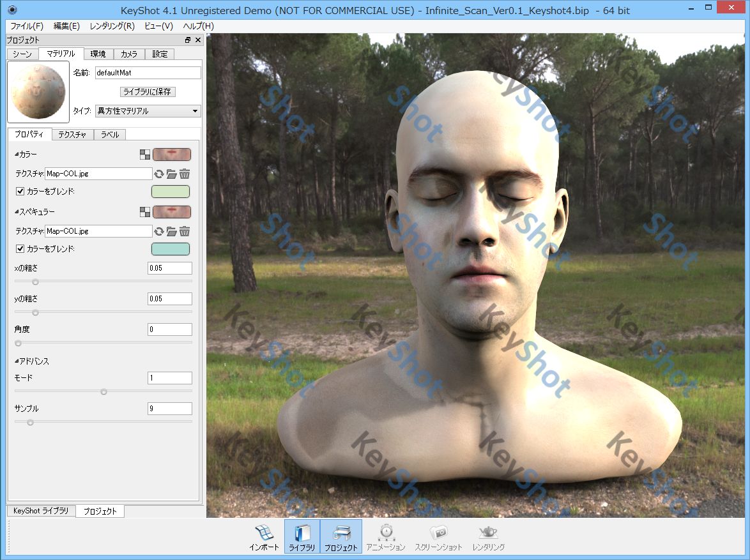The height and width of the screenshot is (560, 750).
Task: Open the ファイル(F) menu
Action: click(27, 26)
